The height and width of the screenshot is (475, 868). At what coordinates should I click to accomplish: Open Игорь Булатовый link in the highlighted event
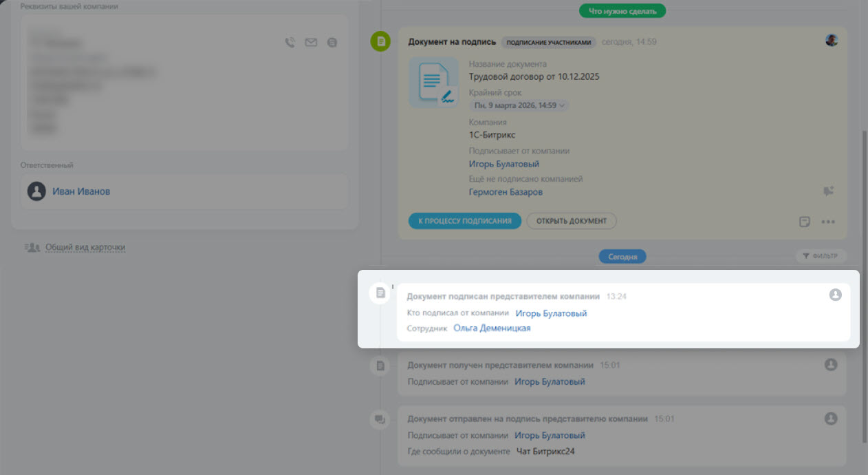coord(551,313)
